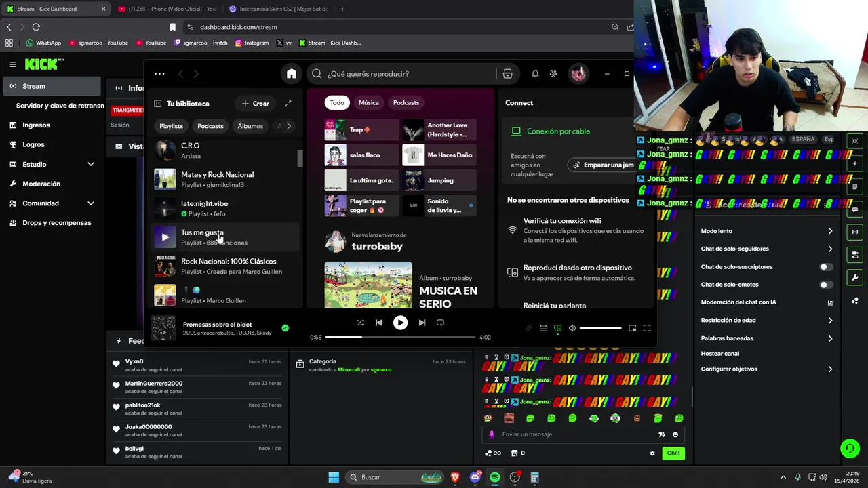
Task: Open Ingresos in Kick sidebar
Action: 52,125
